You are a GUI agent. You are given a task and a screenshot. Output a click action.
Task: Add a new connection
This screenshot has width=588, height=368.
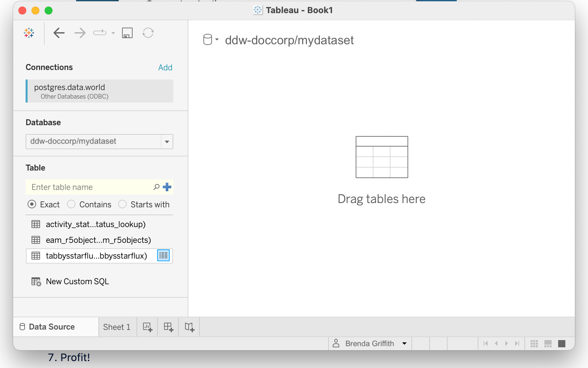pyautogui.click(x=165, y=67)
